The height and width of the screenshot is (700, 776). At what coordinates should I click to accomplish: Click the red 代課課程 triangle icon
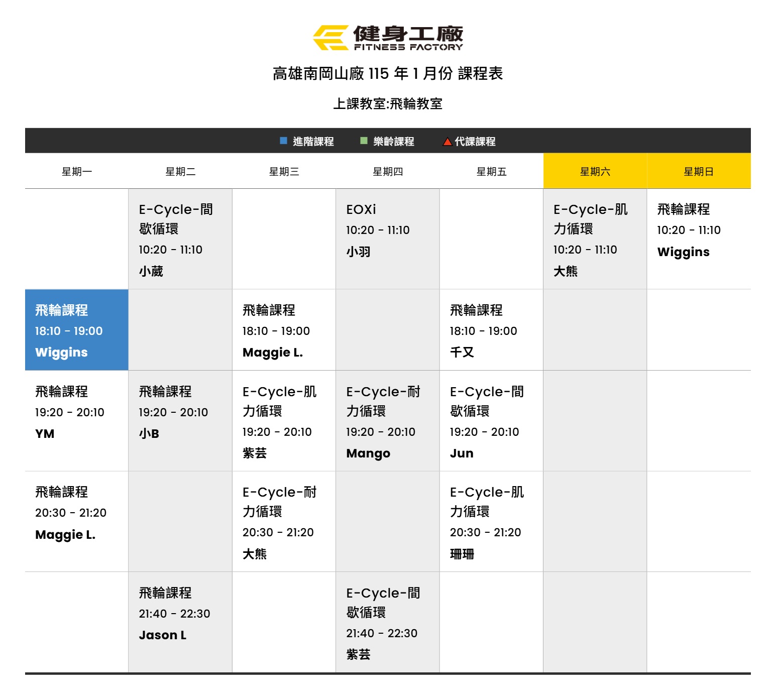447,142
